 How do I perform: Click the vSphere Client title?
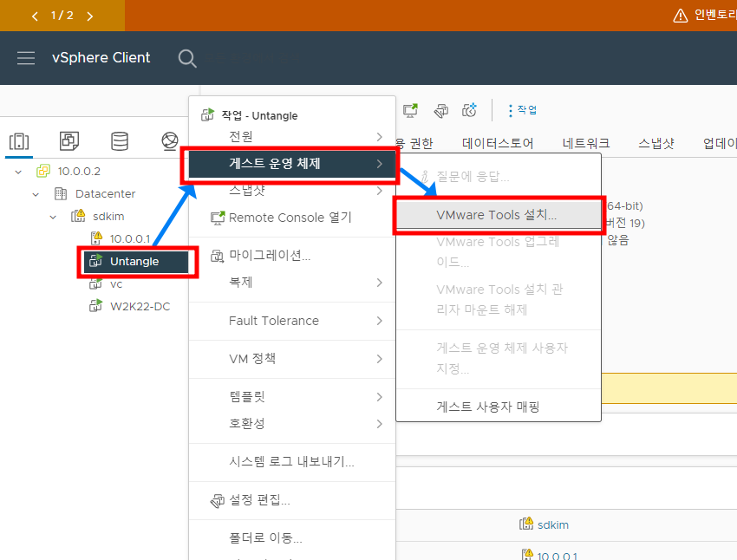pos(101,57)
